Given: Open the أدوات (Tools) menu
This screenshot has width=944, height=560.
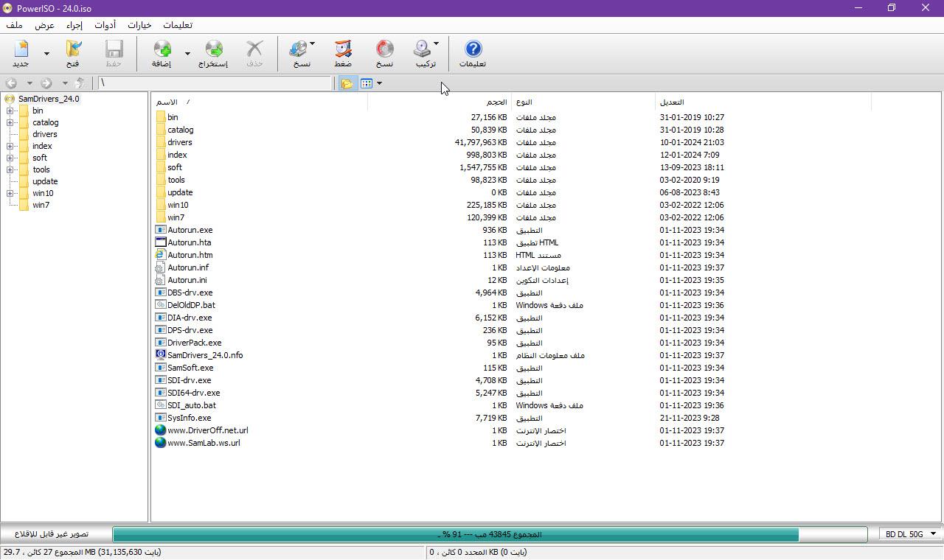Looking at the screenshot, I should [x=105, y=25].
